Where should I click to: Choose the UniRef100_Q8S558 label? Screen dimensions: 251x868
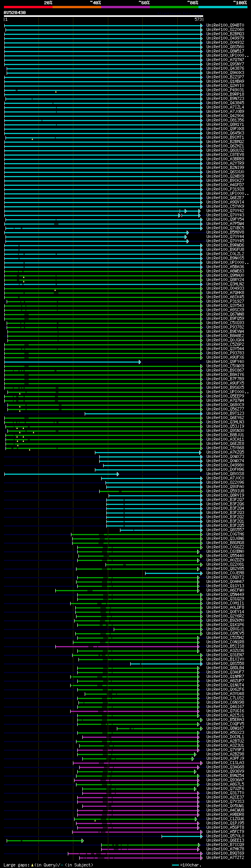[225, 663]
